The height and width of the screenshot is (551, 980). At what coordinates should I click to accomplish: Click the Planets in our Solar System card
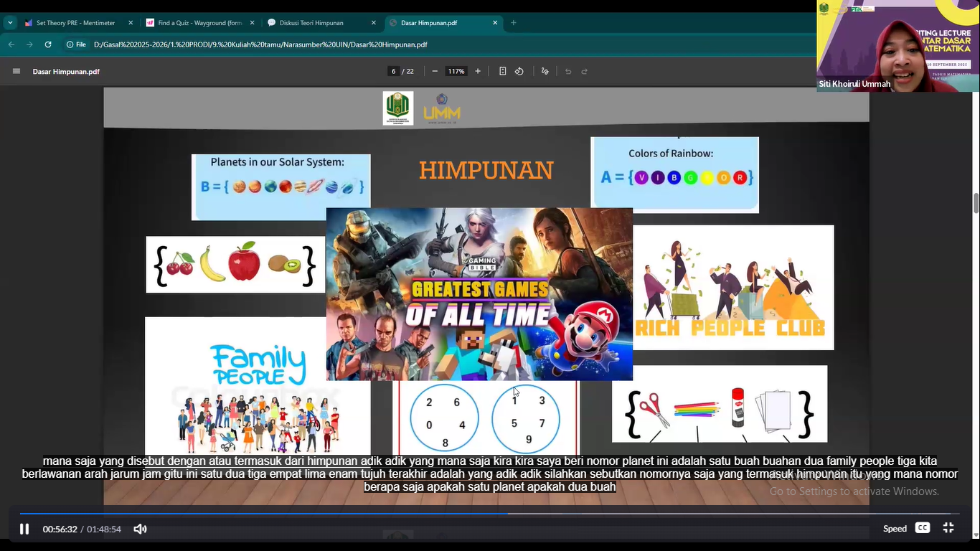coord(281,187)
